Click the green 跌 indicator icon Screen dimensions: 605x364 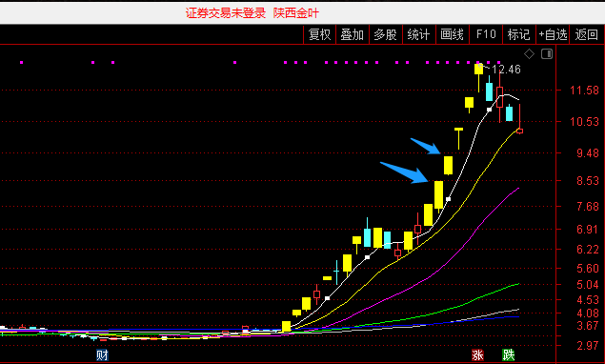coord(508,354)
